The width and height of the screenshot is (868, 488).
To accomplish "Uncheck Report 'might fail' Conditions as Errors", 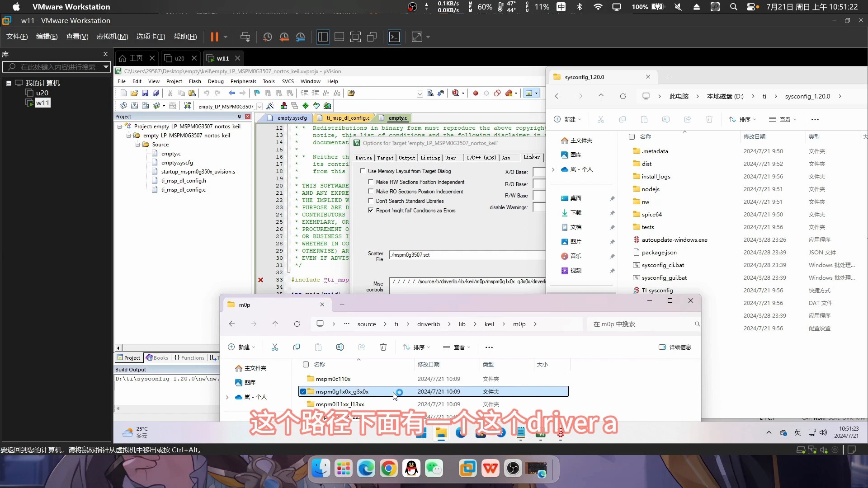I will (x=371, y=211).
